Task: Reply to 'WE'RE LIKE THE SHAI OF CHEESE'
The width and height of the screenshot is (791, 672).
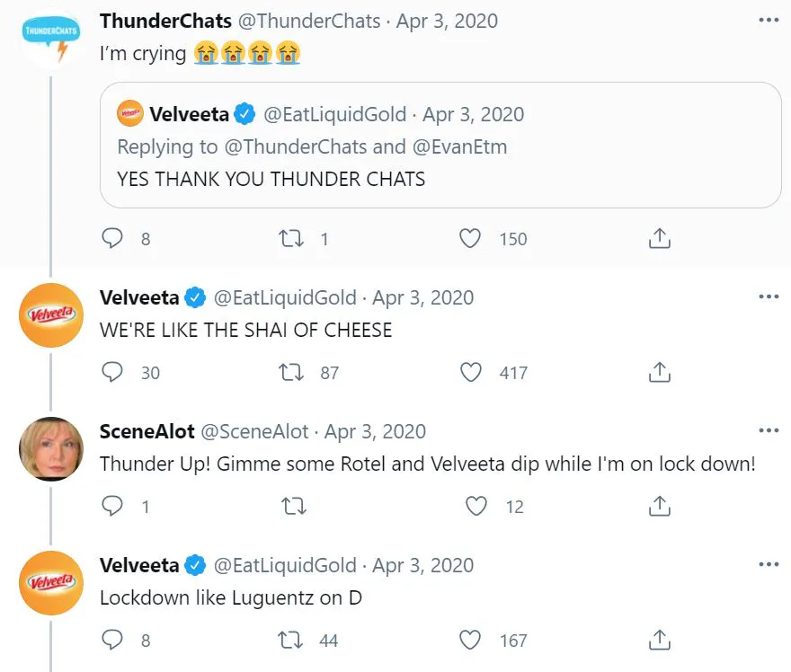Action: coord(112,372)
